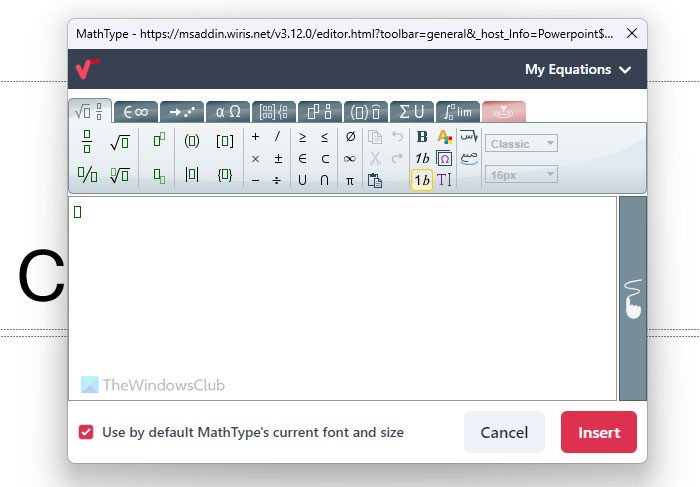This screenshot has height=487, width=700.
Task: Insert the division sign
Action: (x=277, y=180)
